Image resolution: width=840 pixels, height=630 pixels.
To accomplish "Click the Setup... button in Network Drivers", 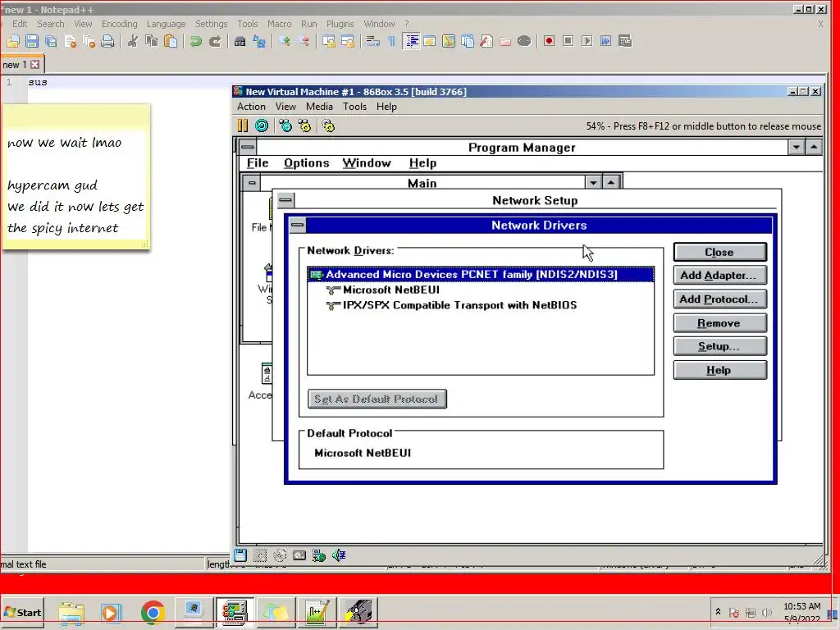I will point(720,347).
